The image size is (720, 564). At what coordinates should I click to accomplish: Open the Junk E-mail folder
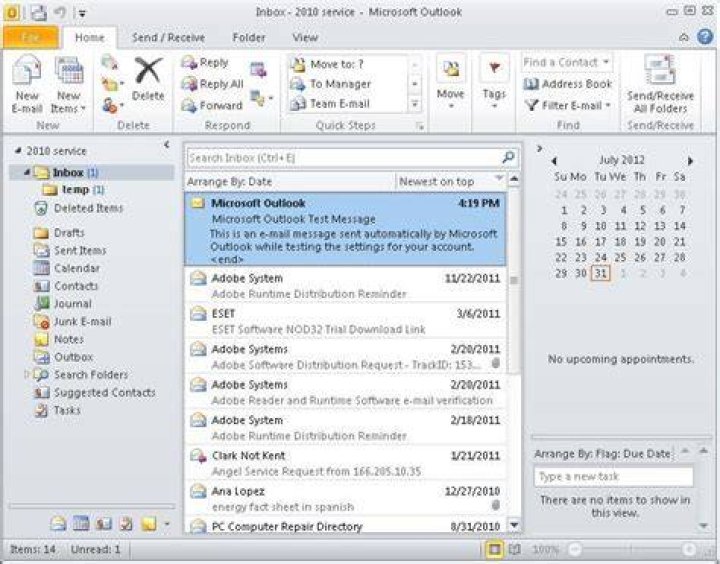tap(73, 321)
